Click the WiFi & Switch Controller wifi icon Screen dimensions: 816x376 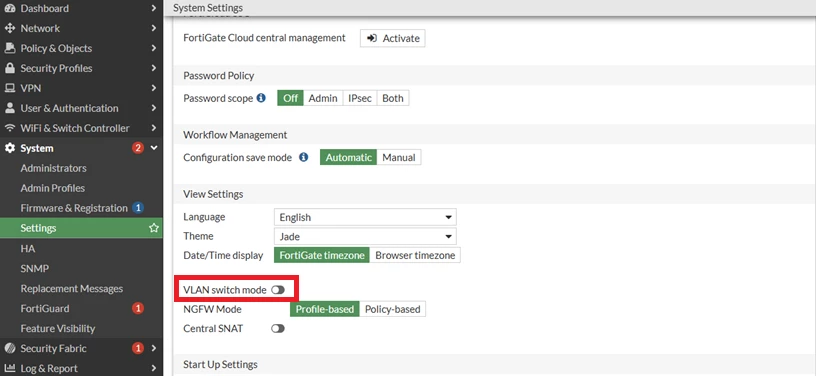[x=9, y=128]
